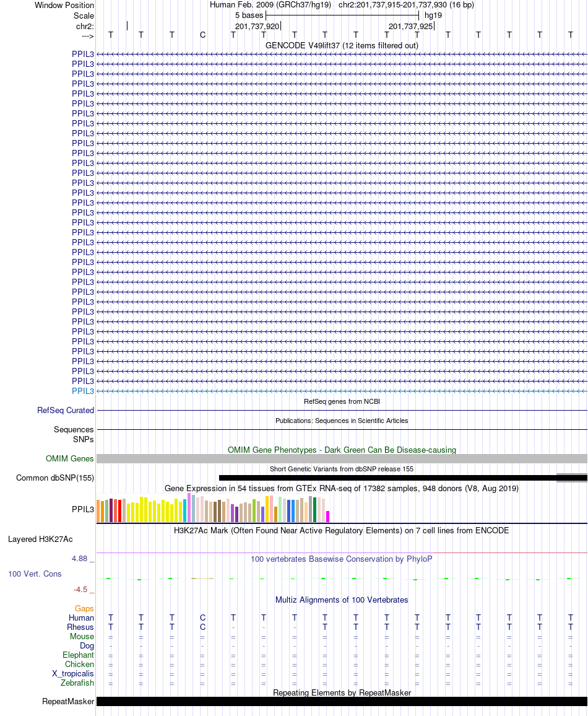Image resolution: width=588 pixels, height=716 pixels.
Task: Click the Human Feb. 2009 (GRCh37/hg19) assembly text
Action: point(270,4)
